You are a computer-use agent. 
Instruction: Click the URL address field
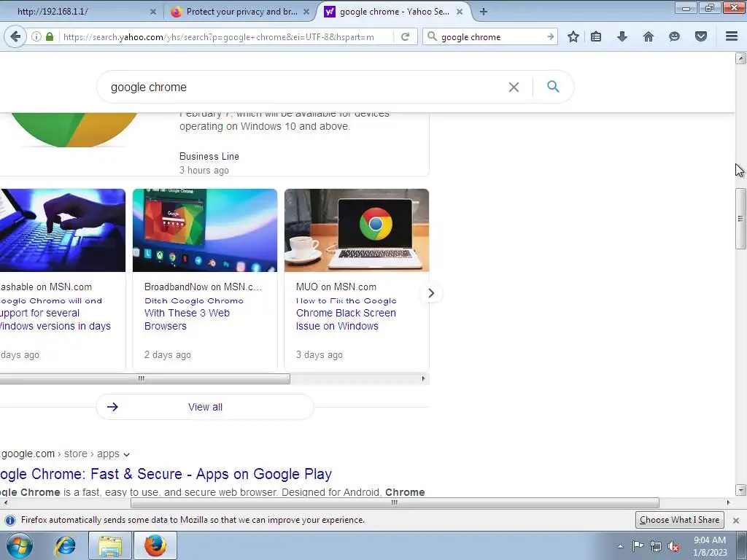[x=228, y=36]
